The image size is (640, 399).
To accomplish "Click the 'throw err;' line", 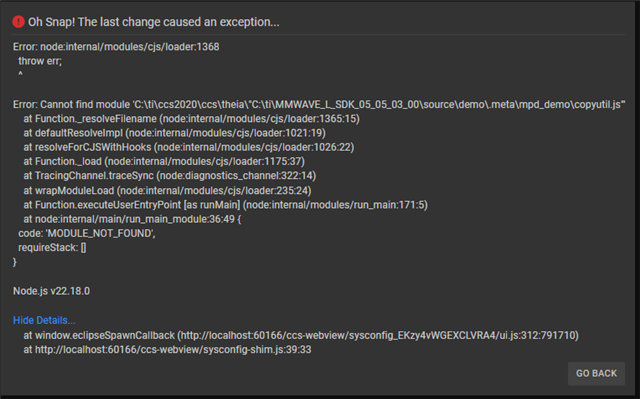I will (x=40, y=61).
